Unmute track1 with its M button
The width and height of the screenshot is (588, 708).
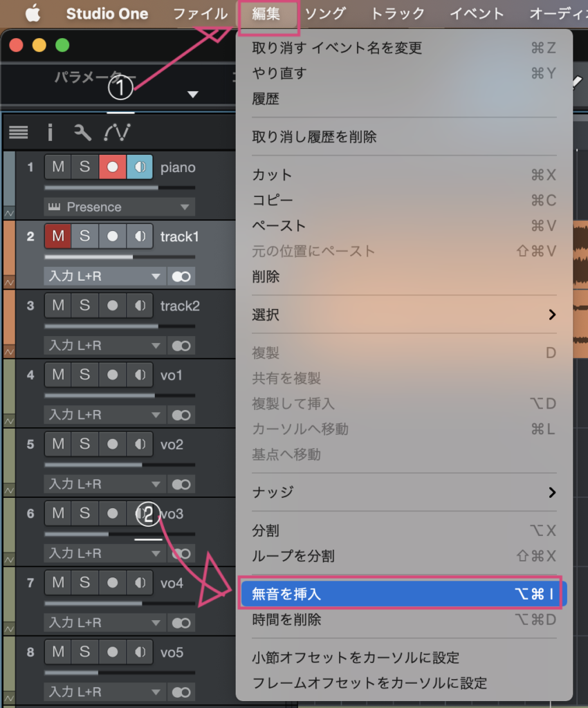[58, 236]
